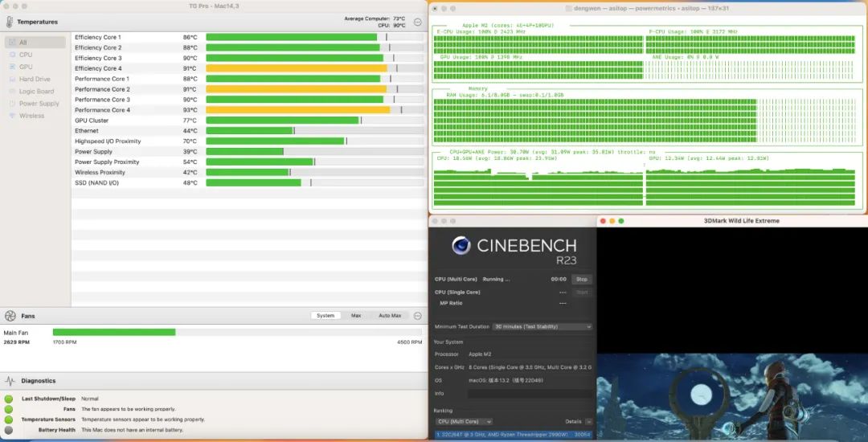Open the Wireless sensor category
The height and width of the screenshot is (442, 868).
pyautogui.click(x=31, y=115)
